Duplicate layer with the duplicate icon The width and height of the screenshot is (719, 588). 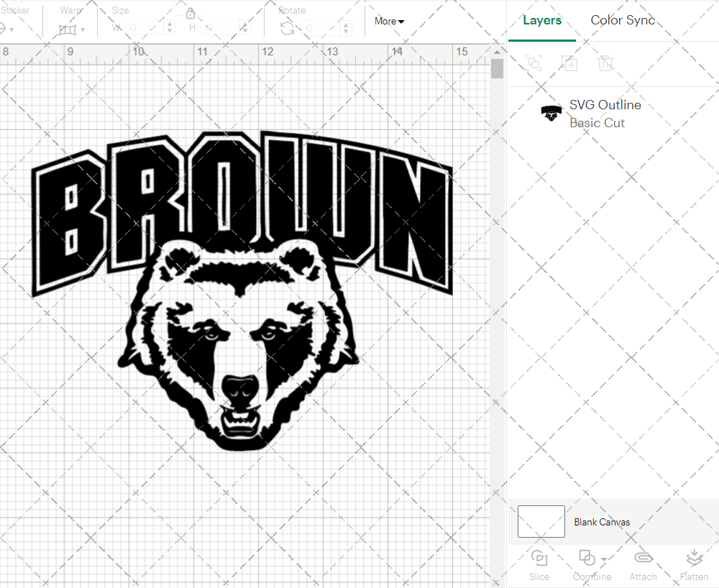click(x=569, y=63)
